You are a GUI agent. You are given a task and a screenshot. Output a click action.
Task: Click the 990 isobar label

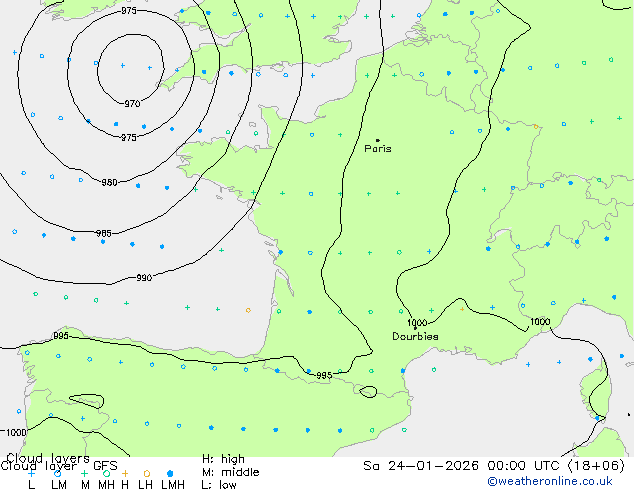144,278
